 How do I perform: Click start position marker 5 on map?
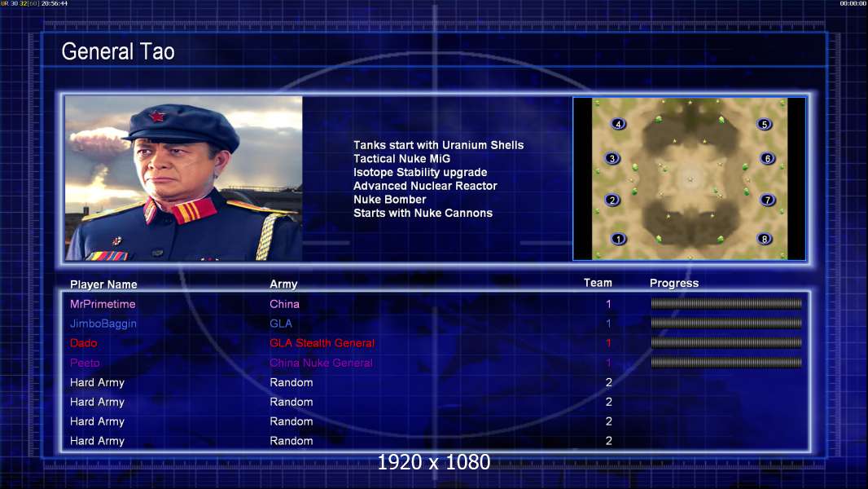(x=764, y=124)
